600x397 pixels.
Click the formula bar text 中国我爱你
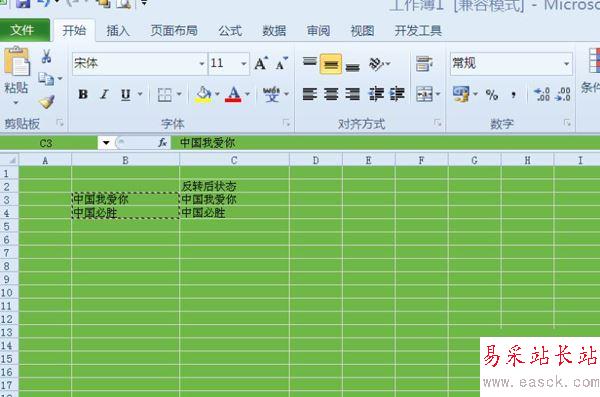click(207, 143)
